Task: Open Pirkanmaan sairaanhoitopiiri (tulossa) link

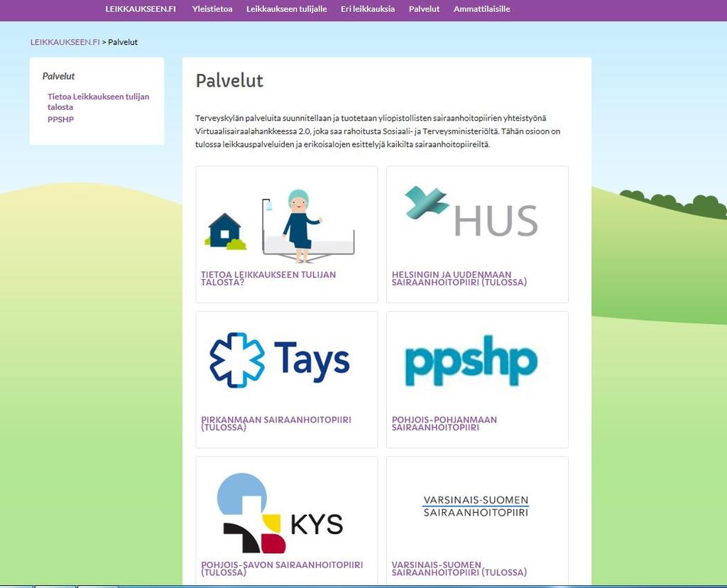Action: click(x=276, y=423)
